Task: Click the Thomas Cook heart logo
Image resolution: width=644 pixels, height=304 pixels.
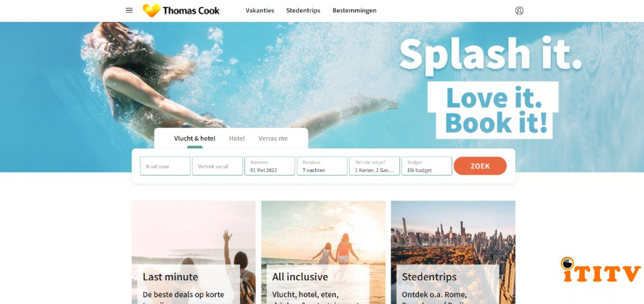Action: click(151, 10)
